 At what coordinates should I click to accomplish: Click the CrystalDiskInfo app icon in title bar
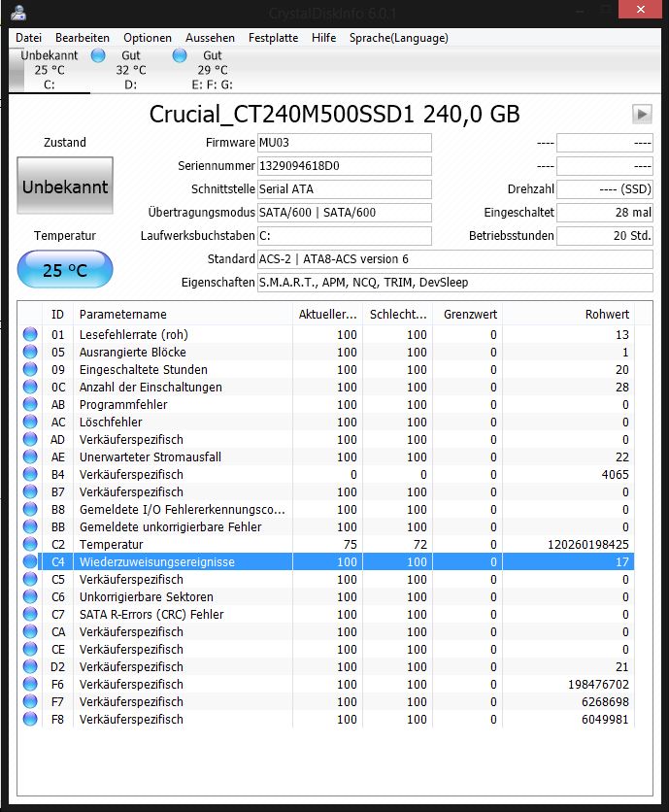click(18, 12)
